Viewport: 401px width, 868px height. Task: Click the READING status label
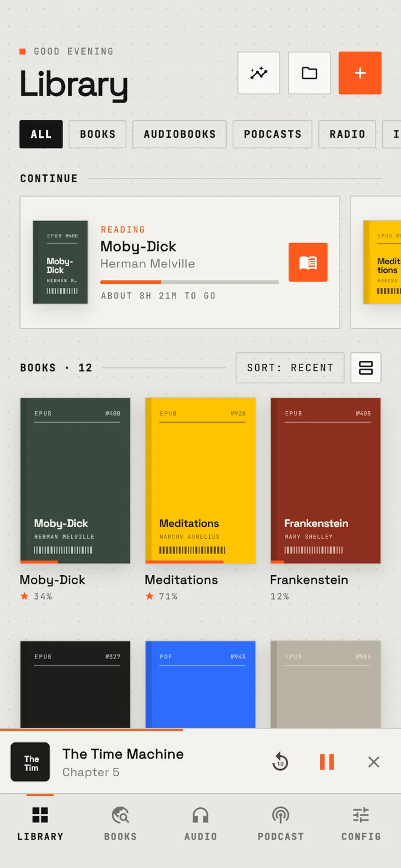[x=123, y=230]
